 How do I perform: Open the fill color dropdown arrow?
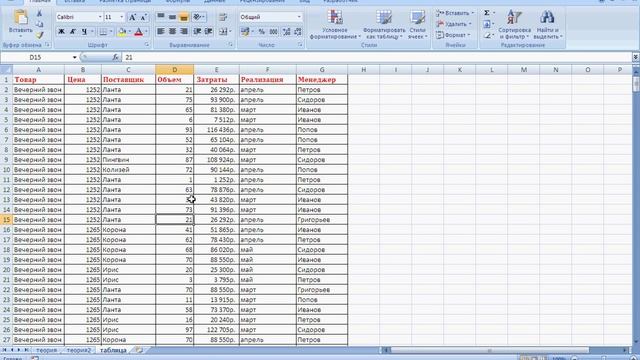click(x=129, y=31)
